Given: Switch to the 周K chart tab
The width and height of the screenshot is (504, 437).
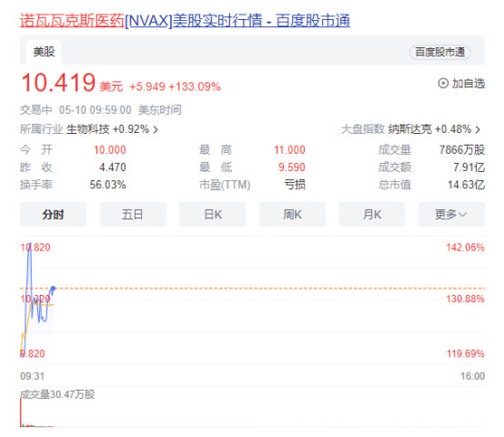Looking at the screenshot, I should pos(292,215).
